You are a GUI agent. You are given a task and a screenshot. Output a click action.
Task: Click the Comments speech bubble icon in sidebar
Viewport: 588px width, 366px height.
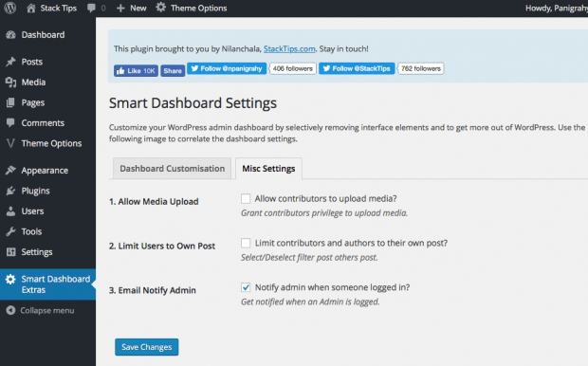coord(10,122)
